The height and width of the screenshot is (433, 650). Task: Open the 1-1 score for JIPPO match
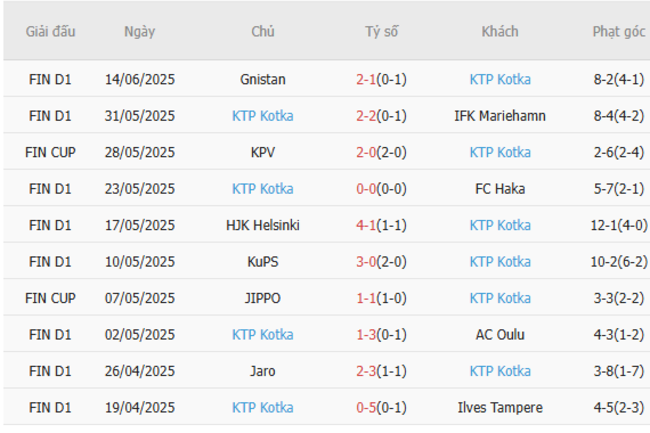tap(381, 298)
